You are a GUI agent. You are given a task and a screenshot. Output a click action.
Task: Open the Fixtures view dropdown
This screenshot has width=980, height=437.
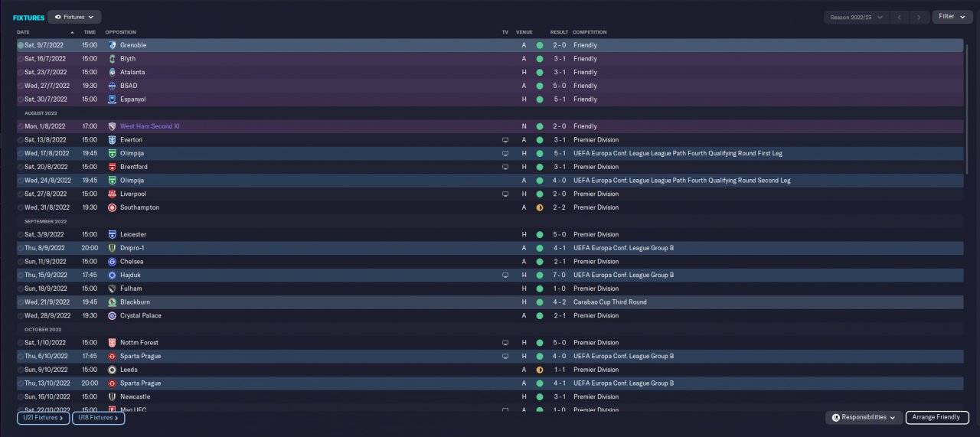pos(74,17)
